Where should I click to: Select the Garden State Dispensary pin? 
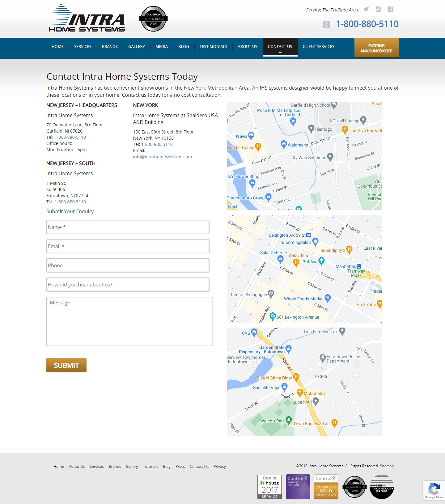288,348
